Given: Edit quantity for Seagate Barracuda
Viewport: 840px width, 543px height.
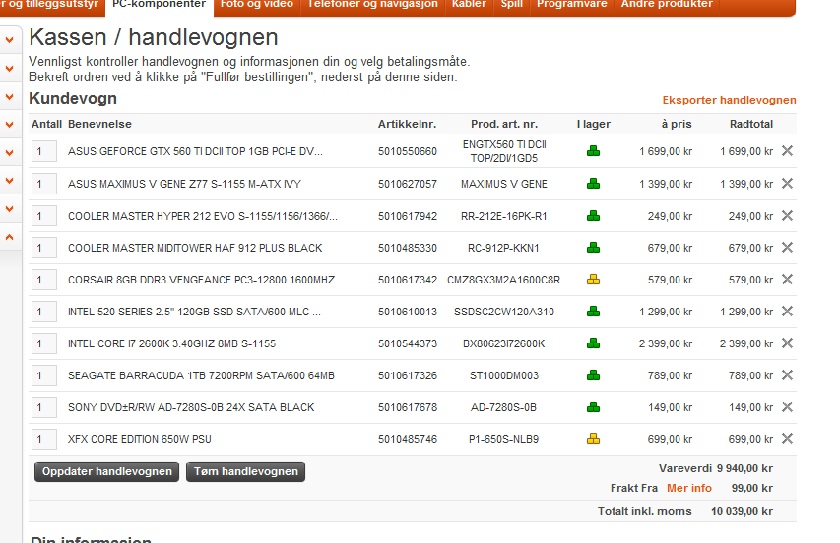Looking at the screenshot, I should coord(44,375).
